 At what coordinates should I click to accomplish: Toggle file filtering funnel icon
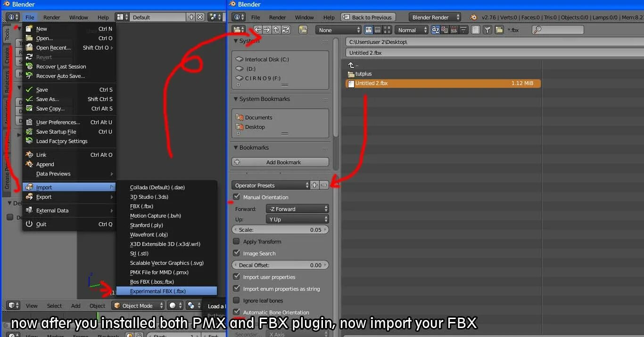487,30
